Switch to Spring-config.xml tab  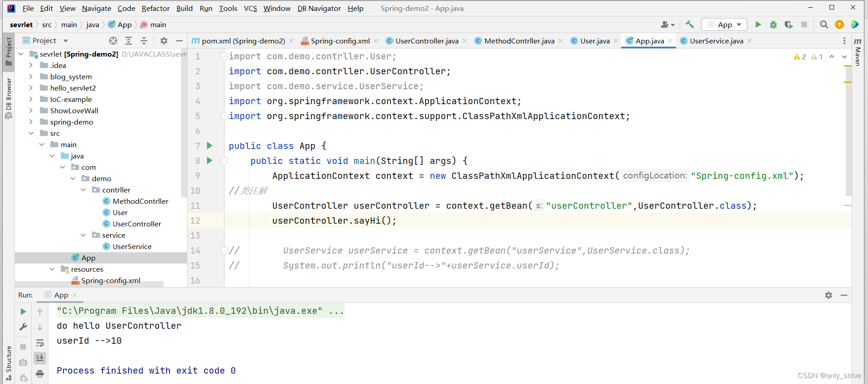point(340,41)
